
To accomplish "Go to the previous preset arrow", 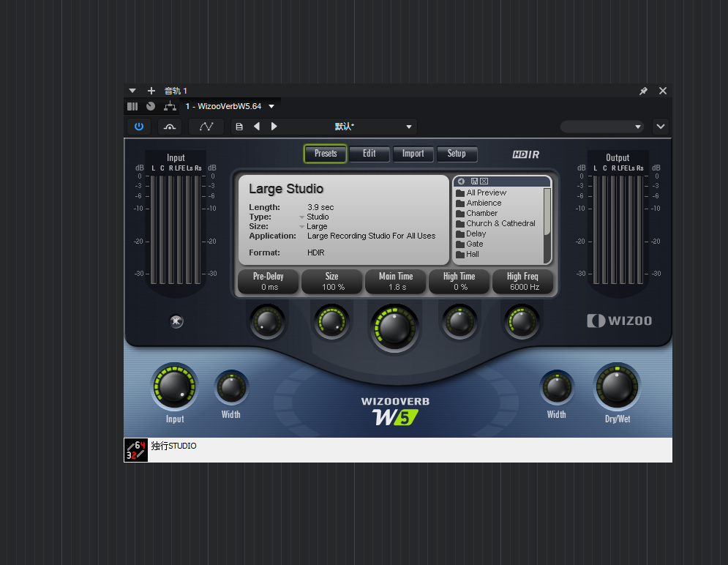I will 257,127.
